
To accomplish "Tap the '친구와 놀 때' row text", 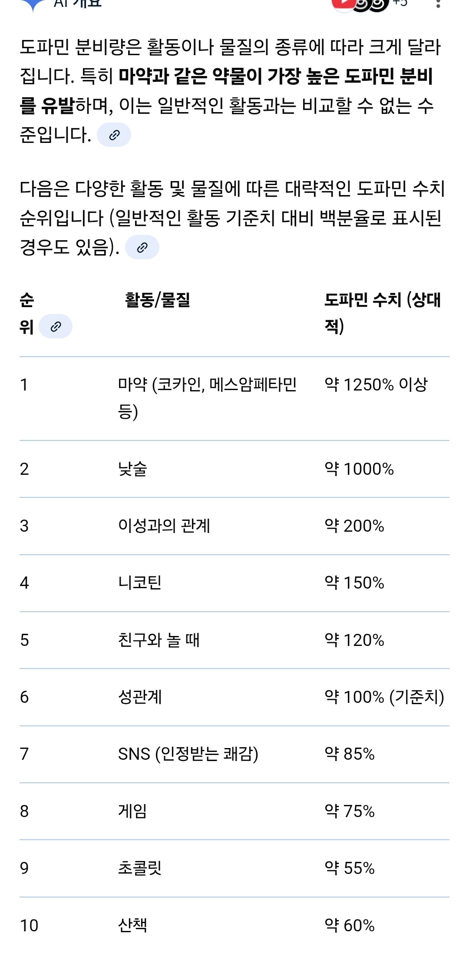I will (159, 640).
